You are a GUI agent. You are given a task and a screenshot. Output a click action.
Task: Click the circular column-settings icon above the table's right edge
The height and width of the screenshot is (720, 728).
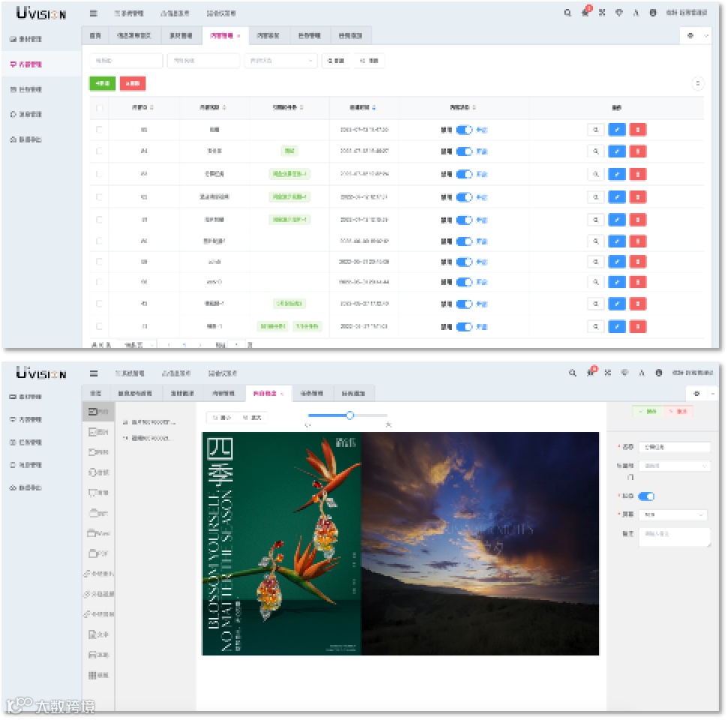click(697, 83)
